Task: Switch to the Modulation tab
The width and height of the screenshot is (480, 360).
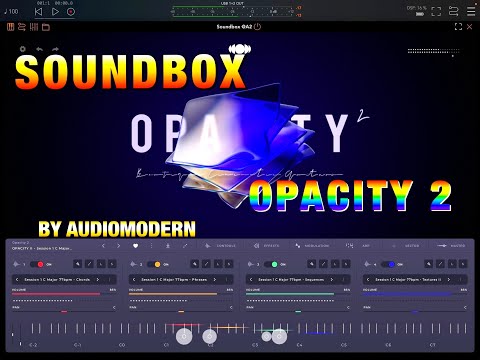Action: tap(312, 246)
